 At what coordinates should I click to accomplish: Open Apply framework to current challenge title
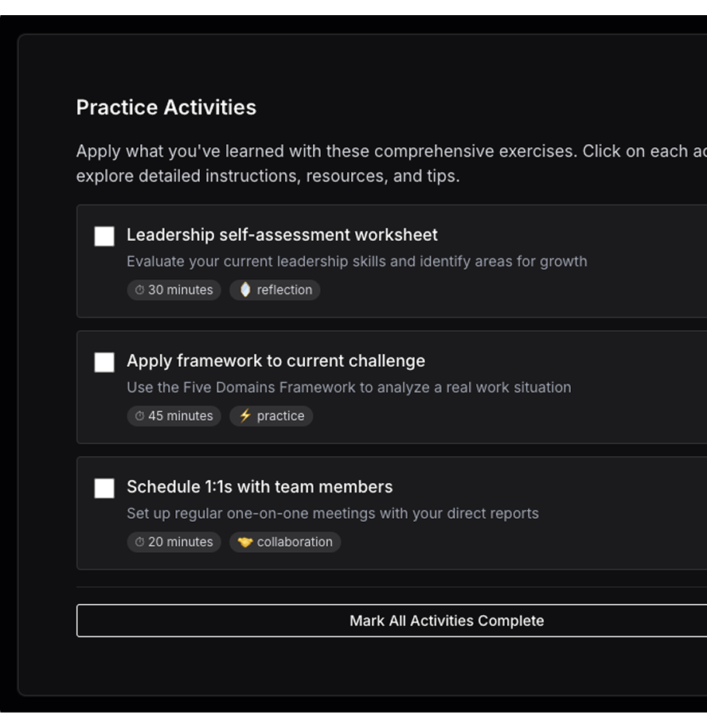click(x=275, y=360)
